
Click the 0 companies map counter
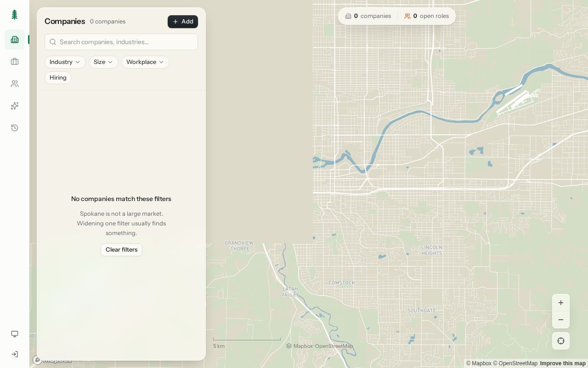click(368, 16)
